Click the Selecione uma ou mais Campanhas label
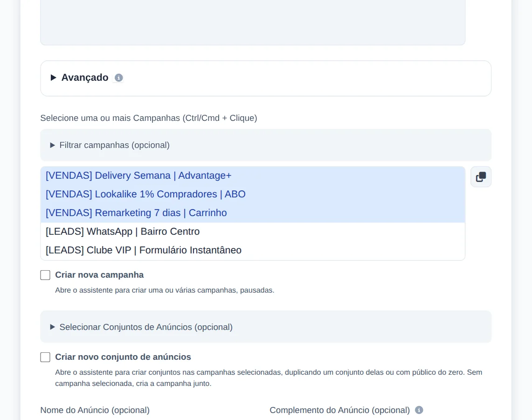This screenshot has height=420, width=532. click(x=149, y=118)
